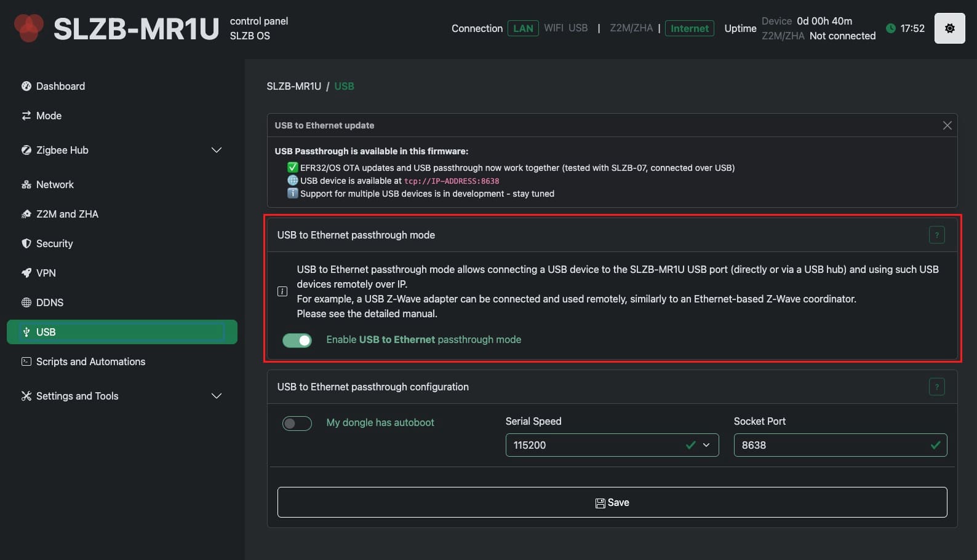Click the USB connection label in header
The height and width of the screenshot is (560, 977).
tap(578, 28)
